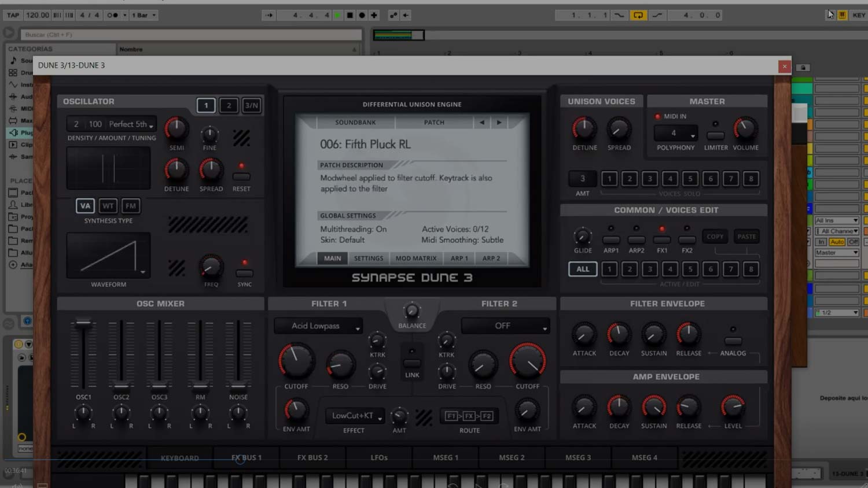Viewport: 868px width, 488px height.
Task: Adjust the RM mixer fader
Action: coord(200,386)
